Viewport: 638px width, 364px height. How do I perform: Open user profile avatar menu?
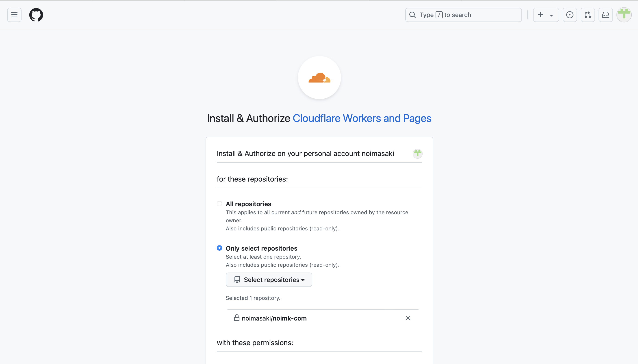pyautogui.click(x=624, y=15)
